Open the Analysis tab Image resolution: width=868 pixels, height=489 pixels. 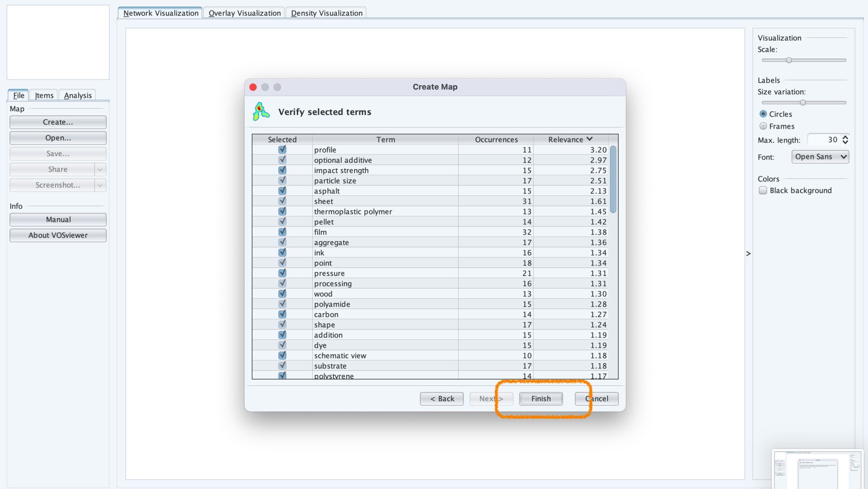(78, 95)
